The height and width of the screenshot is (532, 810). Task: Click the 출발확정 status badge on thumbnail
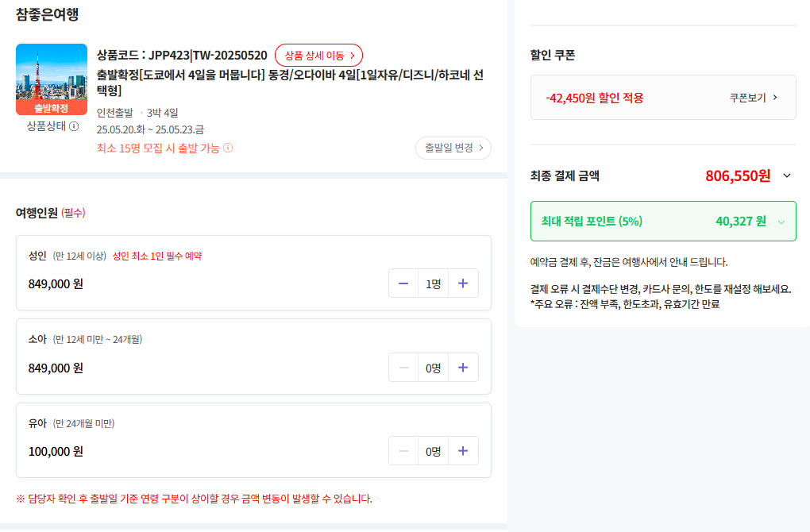tap(52, 108)
